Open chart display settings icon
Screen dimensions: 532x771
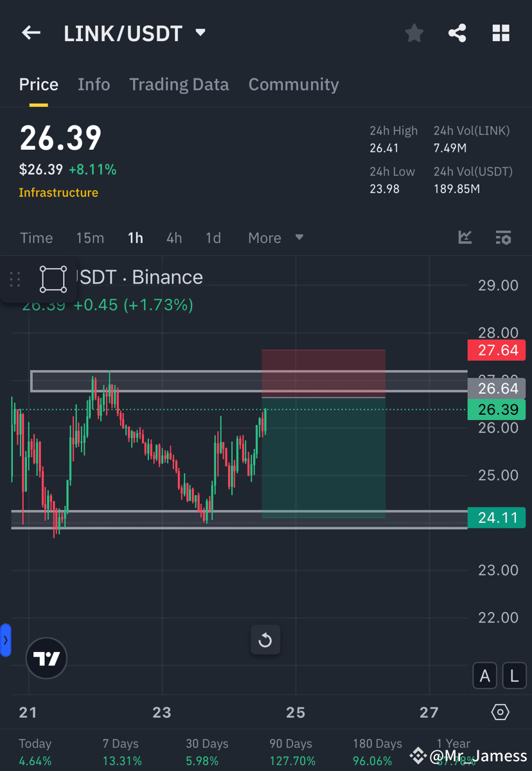click(503, 237)
